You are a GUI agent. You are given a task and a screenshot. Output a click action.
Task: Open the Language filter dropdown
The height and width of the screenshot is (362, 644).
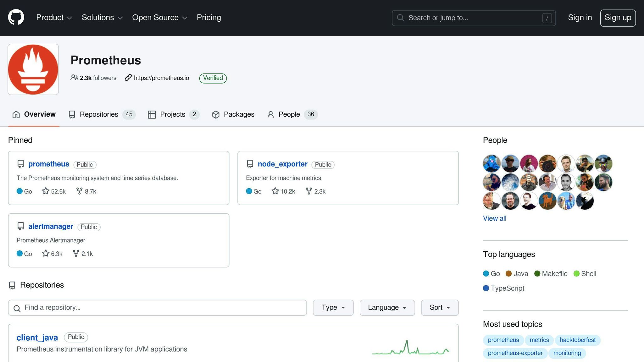pos(387,308)
